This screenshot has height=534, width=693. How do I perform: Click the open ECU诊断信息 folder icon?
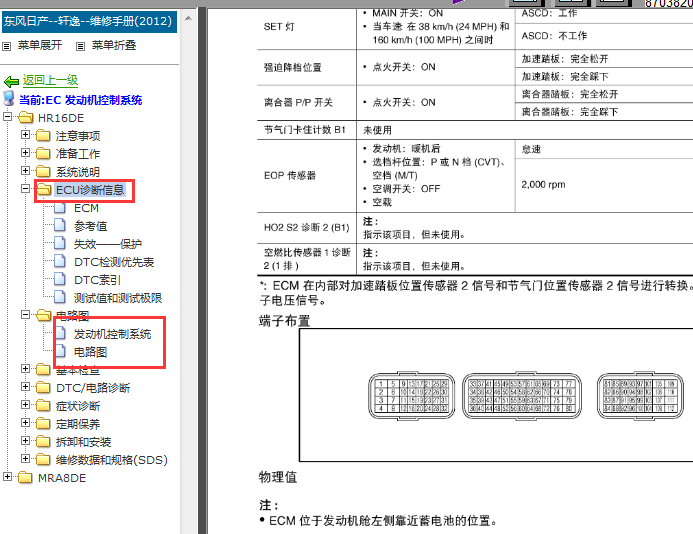[44, 189]
